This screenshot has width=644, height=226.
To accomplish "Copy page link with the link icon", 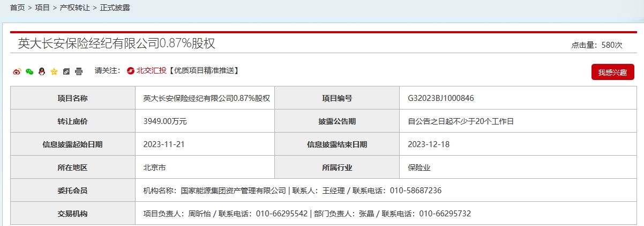I will click(66, 71).
